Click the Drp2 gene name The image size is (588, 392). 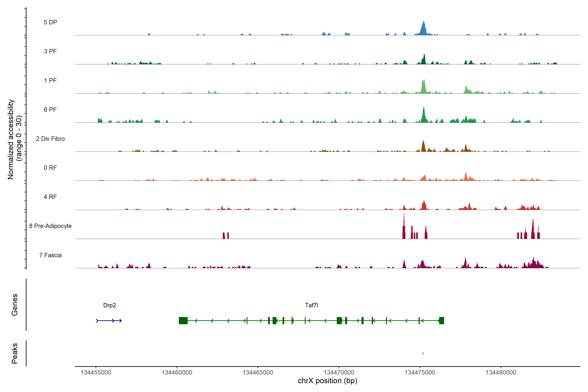point(109,305)
